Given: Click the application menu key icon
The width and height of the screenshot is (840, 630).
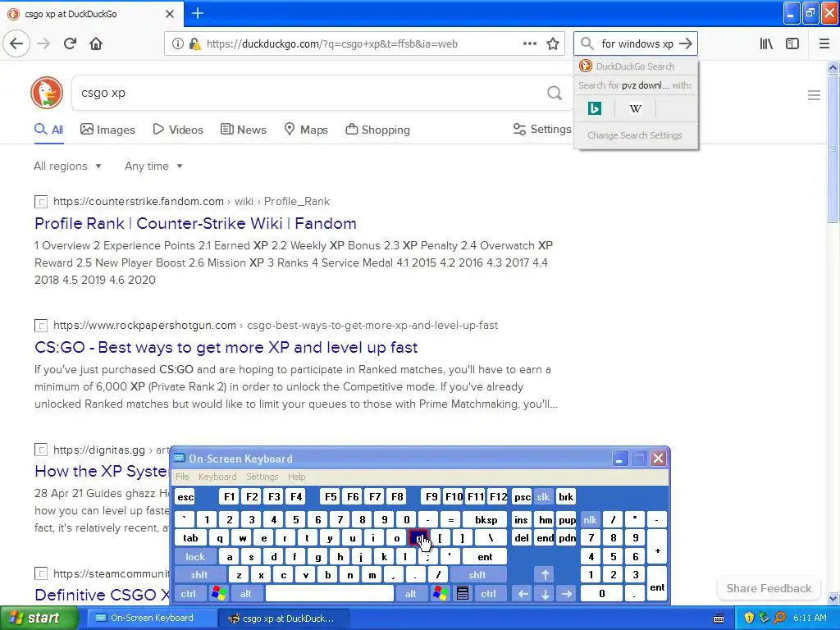Looking at the screenshot, I should pyautogui.click(x=463, y=594).
